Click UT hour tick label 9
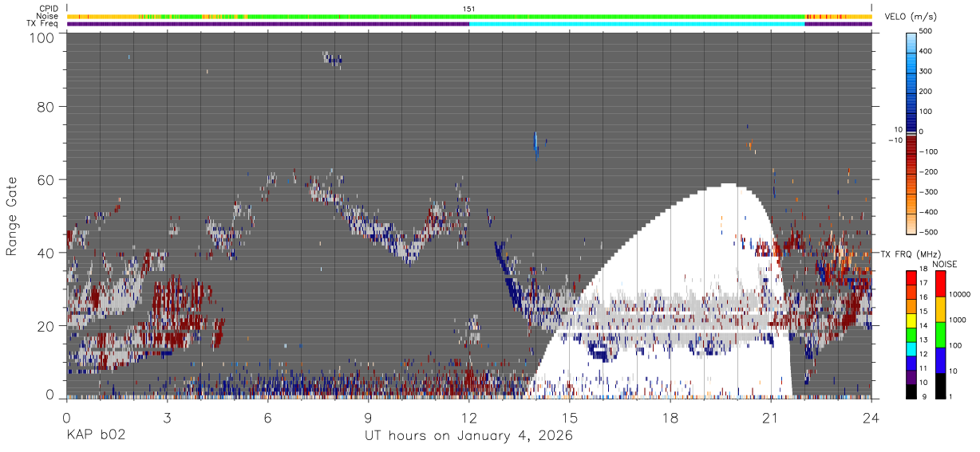The height and width of the screenshot is (452, 980). 369,417
